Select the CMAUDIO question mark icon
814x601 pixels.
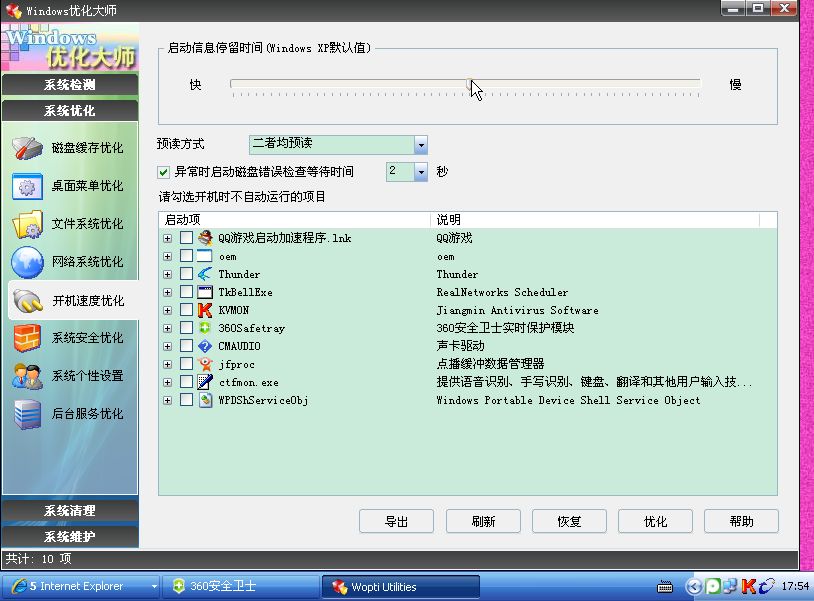pos(205,346)
